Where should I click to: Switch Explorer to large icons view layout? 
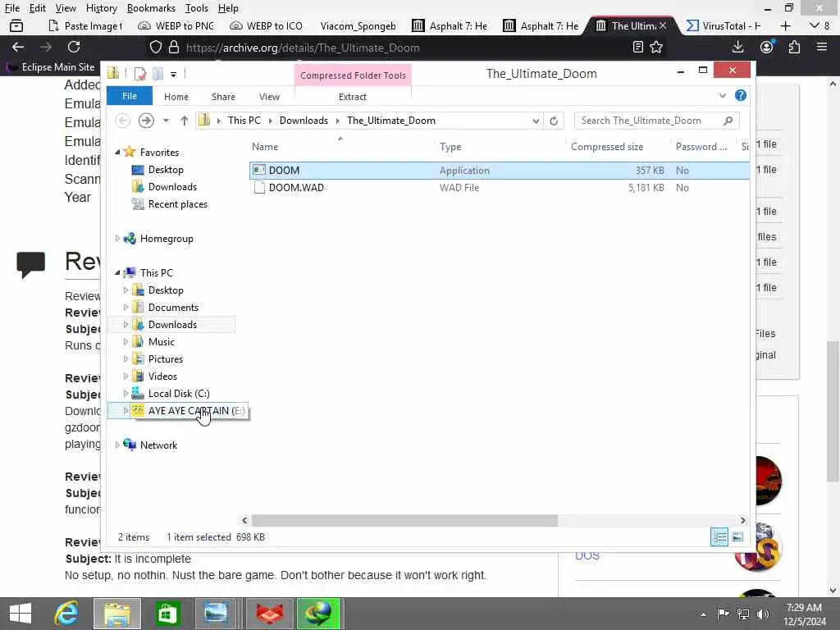pyautogui.click(x=737, y=536)
